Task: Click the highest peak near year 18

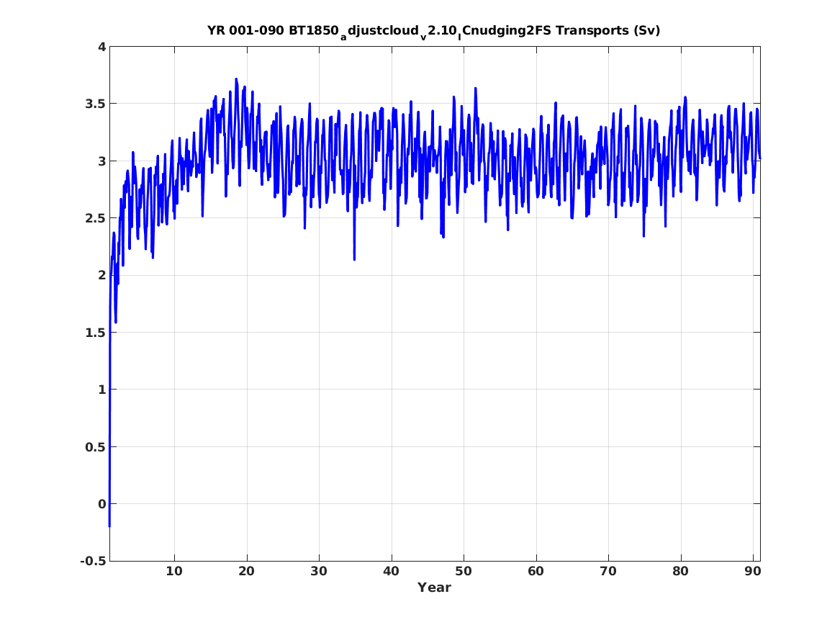Action: pos(235,79)
